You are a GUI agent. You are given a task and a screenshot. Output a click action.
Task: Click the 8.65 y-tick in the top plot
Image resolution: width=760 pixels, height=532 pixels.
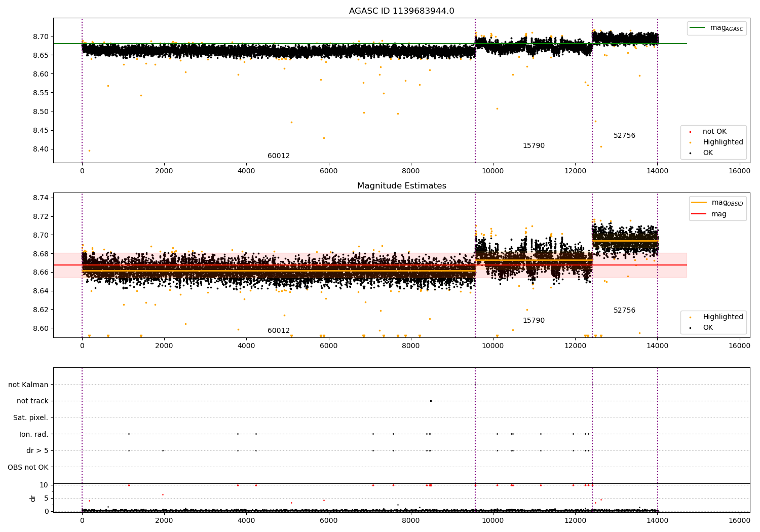[41, 55]
